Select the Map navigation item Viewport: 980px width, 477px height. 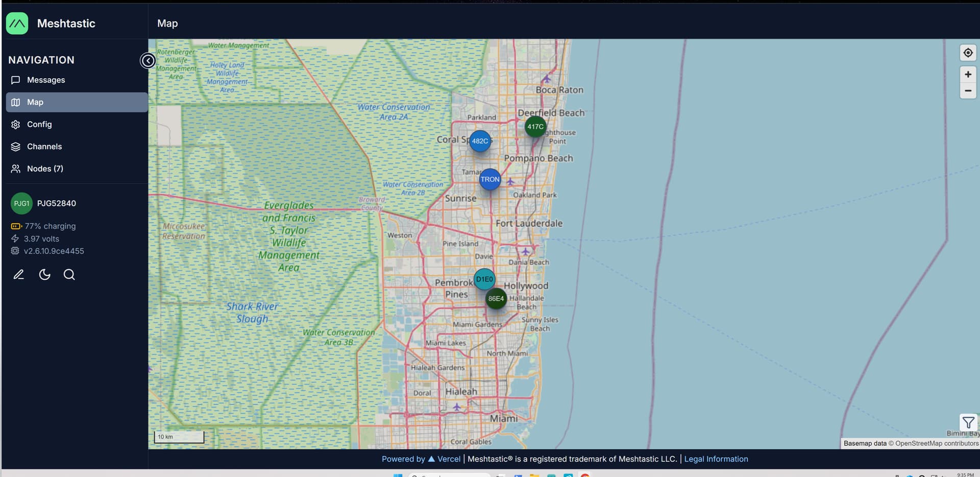(x=77, y=102)
